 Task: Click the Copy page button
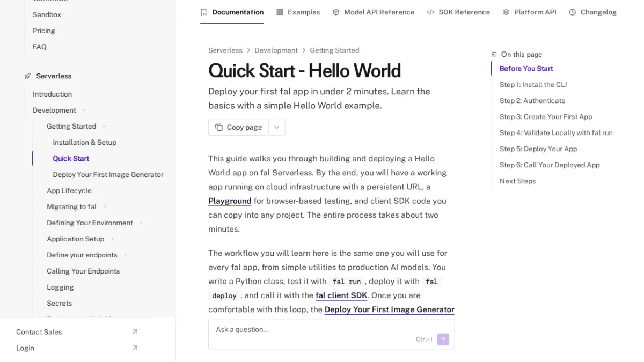click(238, 127)
